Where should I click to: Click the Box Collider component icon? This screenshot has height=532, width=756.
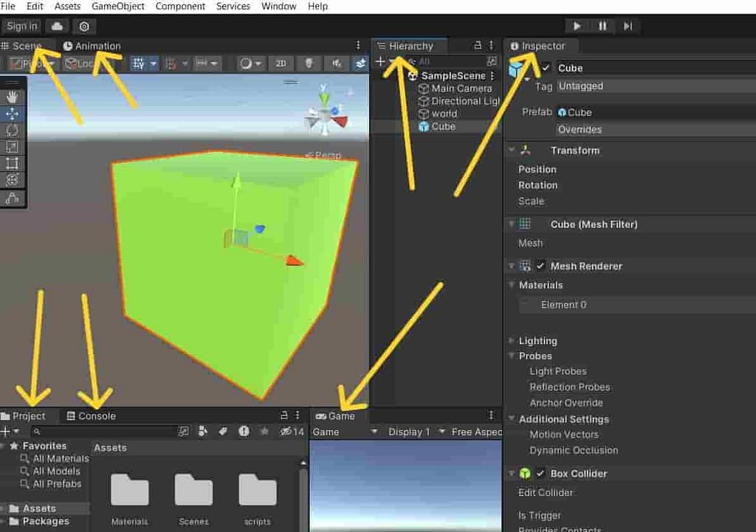tap(524, 473)
